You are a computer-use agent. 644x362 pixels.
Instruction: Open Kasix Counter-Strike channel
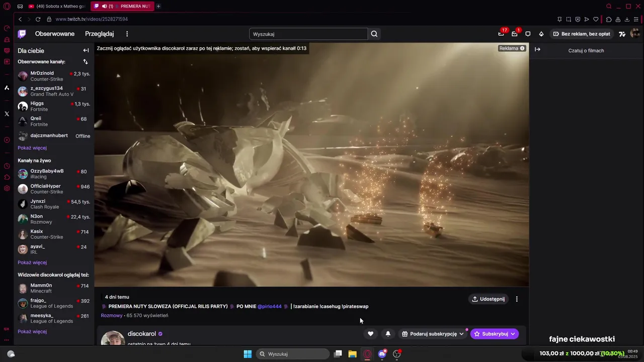[x=54, y=234]
